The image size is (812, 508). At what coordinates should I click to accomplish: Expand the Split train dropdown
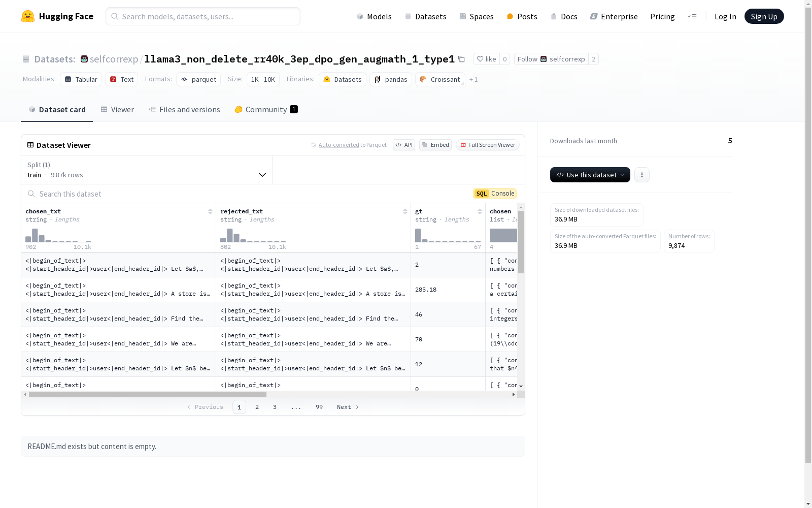147,170
